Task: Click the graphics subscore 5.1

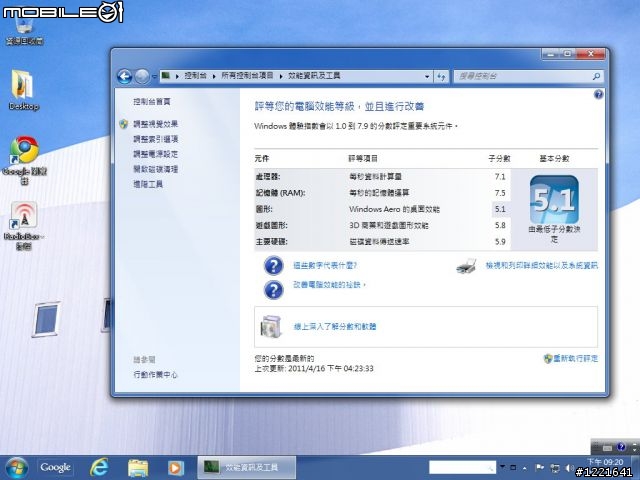Action: [x=500, y=209]
